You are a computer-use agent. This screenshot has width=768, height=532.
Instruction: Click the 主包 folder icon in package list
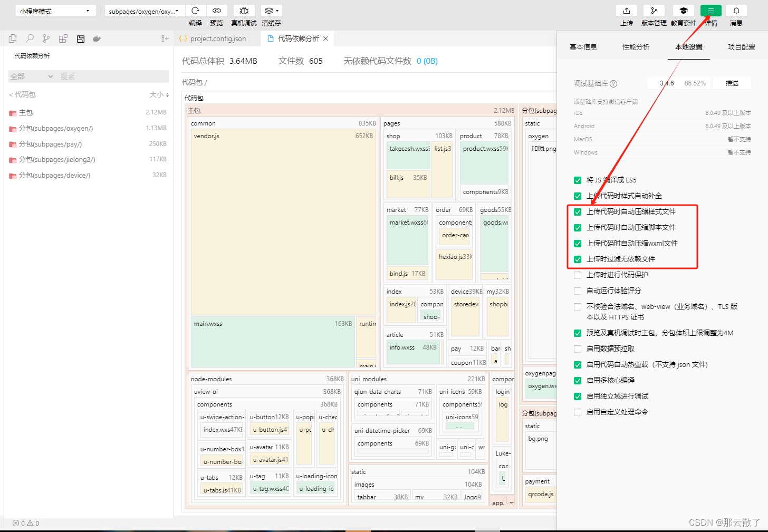point(13,113)
